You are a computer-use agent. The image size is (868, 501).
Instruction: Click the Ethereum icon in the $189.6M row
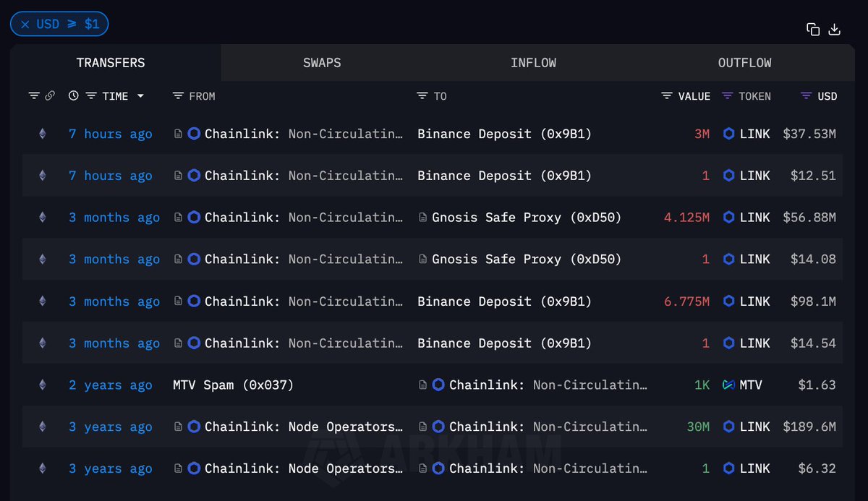coord(42,427)
